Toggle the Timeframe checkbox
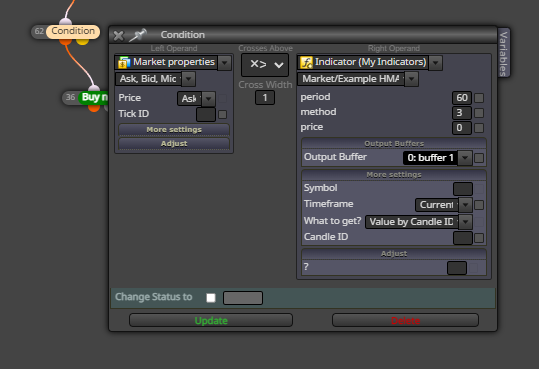The height and width of the screenshot is (369, 539). [x=479, y=205]
